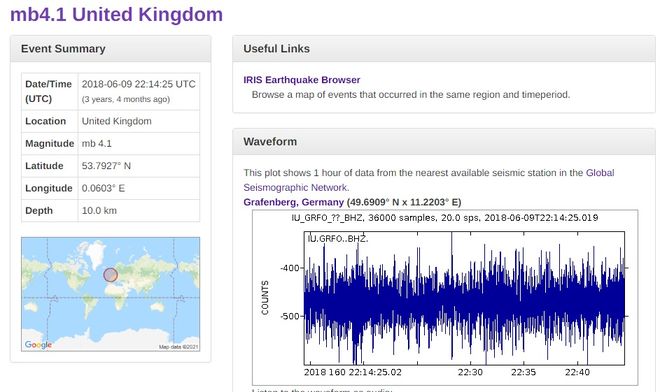
Task: Click the Google logo on the map
Action: click(x=38, y=344)
